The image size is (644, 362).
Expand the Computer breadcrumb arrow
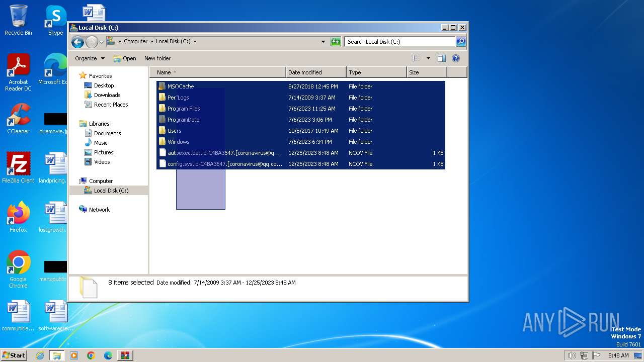(x=152, y=42)
